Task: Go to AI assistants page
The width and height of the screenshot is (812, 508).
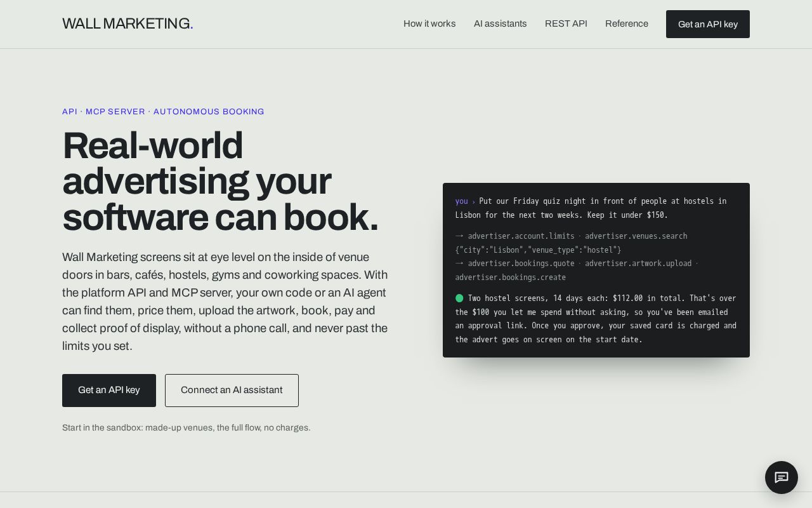Action: point(500,23)
